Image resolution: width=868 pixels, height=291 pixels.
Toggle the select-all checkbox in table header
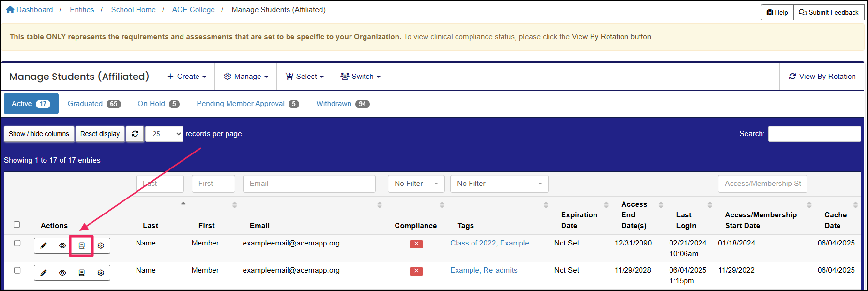pyautogui.click(x=17, y=224)
